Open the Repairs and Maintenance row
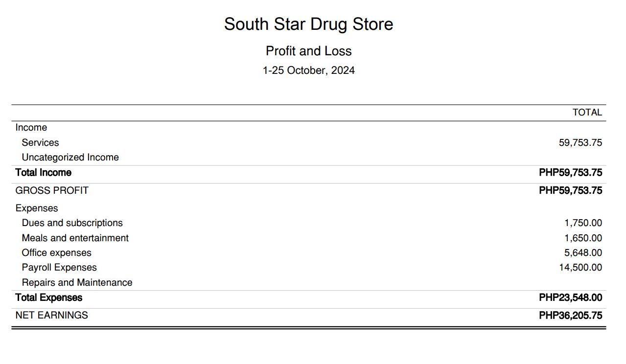The image size is (626, 364). [x=77, y=283]
